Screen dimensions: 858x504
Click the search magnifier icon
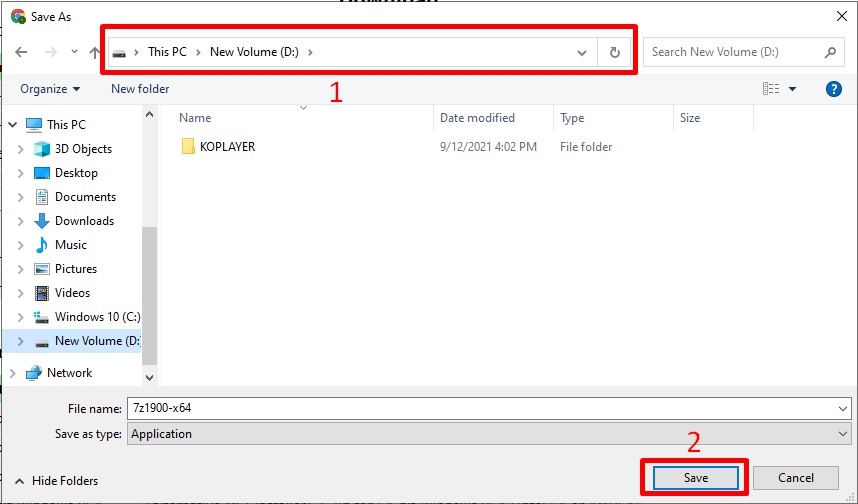pyautogui.click(x=830, y=52)
